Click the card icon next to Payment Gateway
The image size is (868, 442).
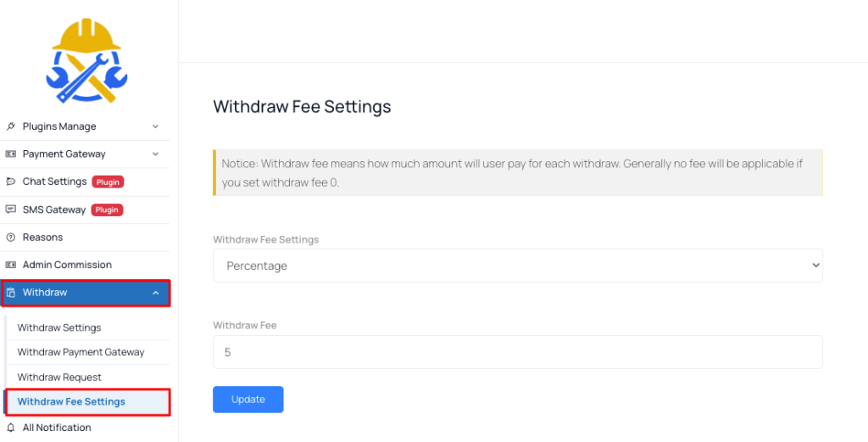[10, 154]
